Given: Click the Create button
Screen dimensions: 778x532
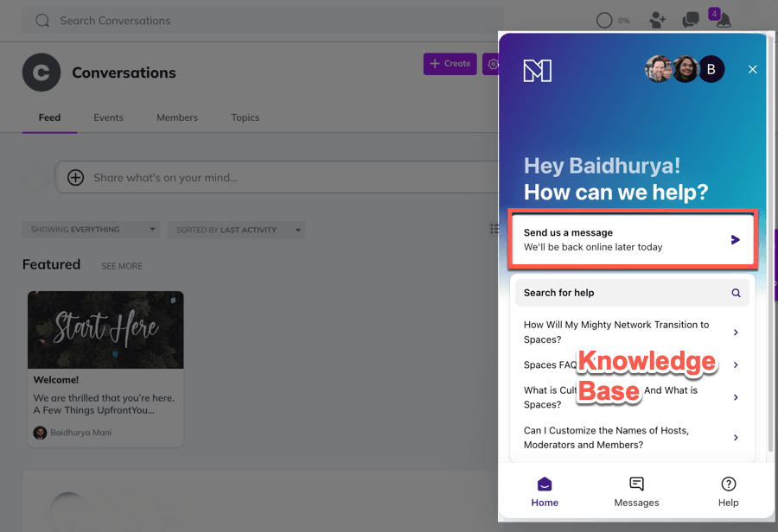Looking at the screenshot, I should tap(450, 64).
